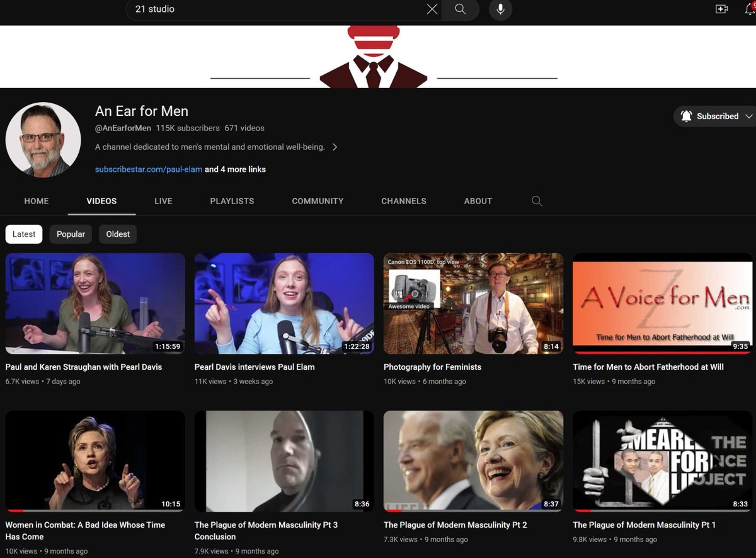
Task: Search within channel using the tab bar magnifier
Action: click(x=537, y=201)
